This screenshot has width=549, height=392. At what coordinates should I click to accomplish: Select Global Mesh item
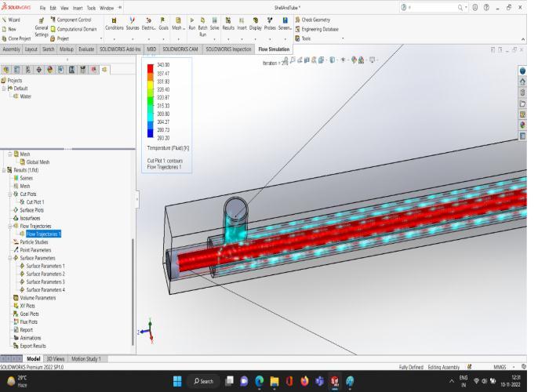[x=35, y=162]
